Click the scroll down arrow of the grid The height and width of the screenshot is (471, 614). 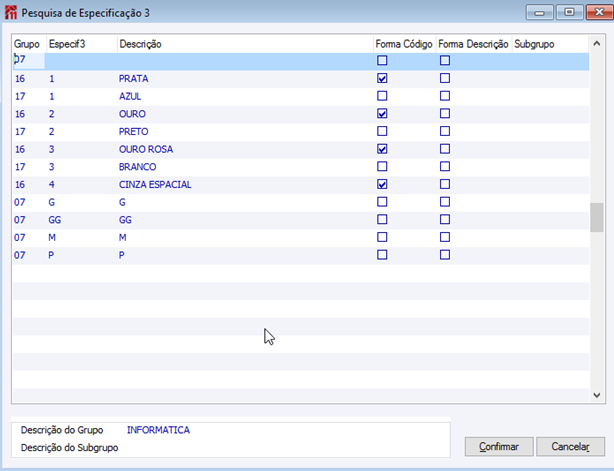pos(597,395)
